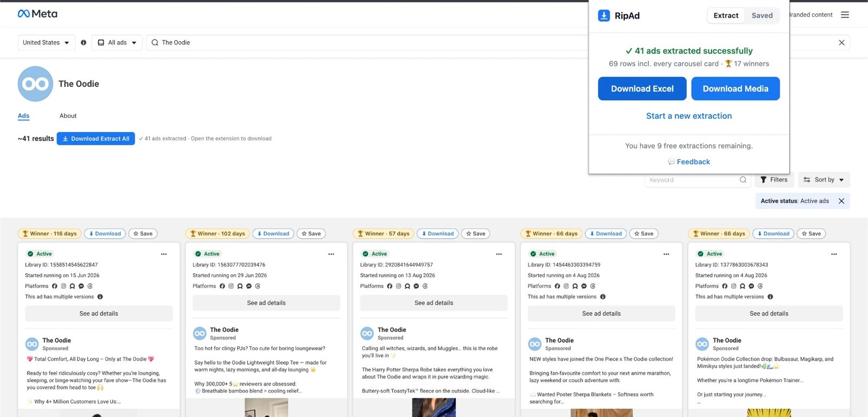Download the Winner 57 days ad
This screenshot has width=868, height=417.
(438, 233)
